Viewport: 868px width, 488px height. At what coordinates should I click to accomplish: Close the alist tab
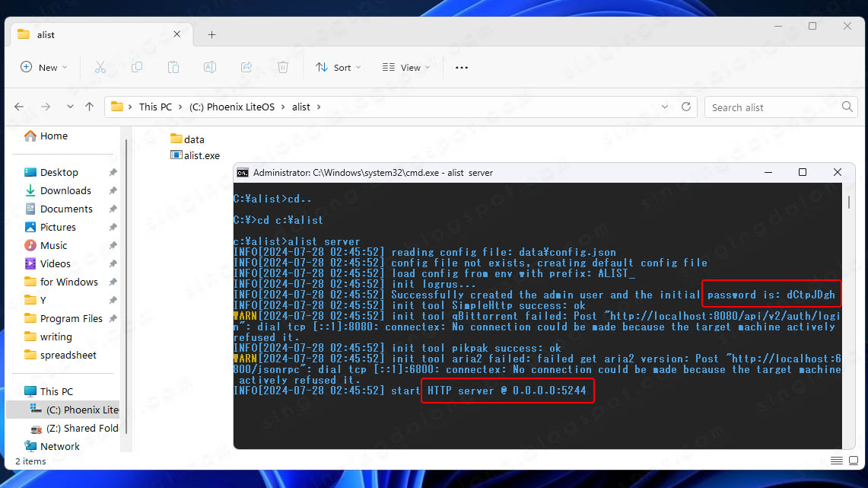tap(176, 34)
